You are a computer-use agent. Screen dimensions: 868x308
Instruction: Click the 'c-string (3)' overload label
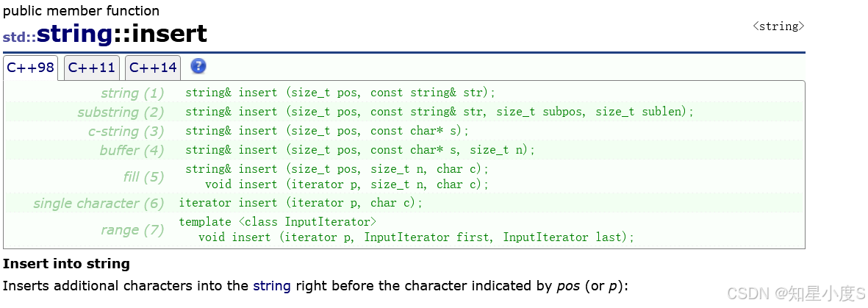(126, 132)
